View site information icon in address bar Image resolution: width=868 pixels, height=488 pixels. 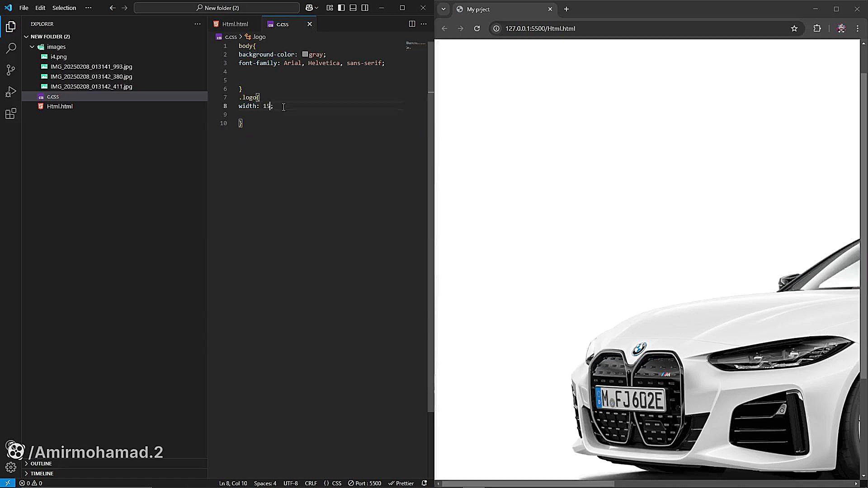click(496, 28)
